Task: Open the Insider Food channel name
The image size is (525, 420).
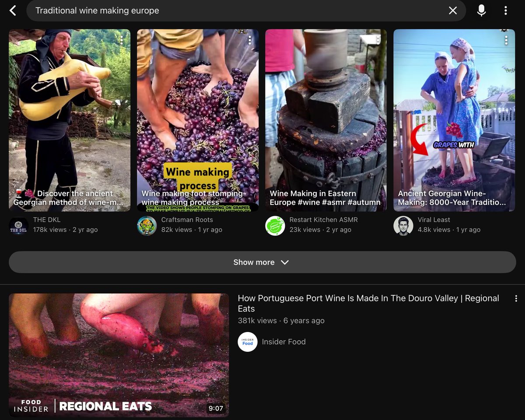Action: pyautogui.click(x=283, y=342)
